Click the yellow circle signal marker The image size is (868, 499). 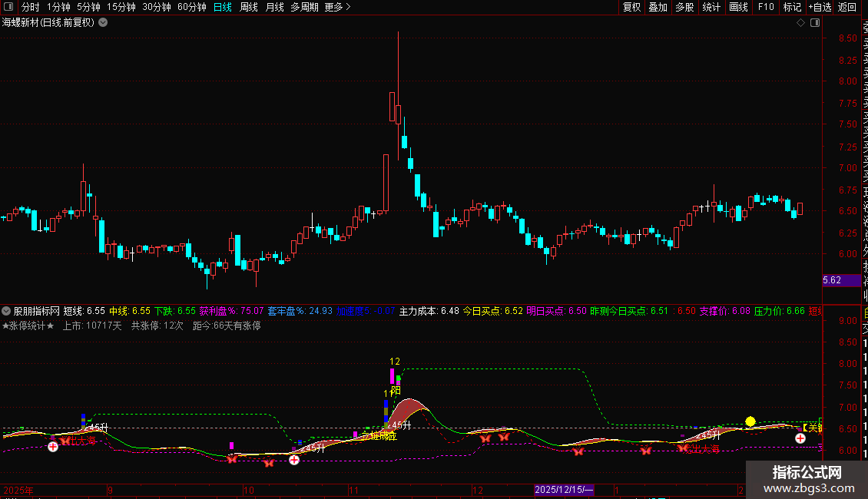click(750, 421)
